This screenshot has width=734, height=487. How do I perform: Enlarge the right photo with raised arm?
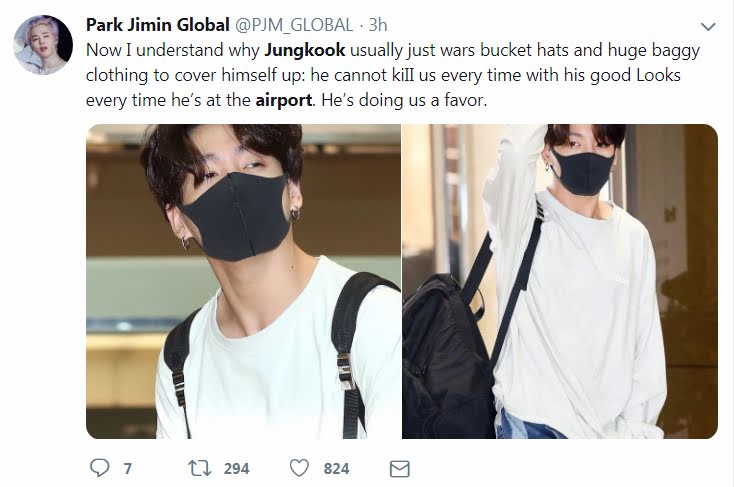tap(560, 281)
